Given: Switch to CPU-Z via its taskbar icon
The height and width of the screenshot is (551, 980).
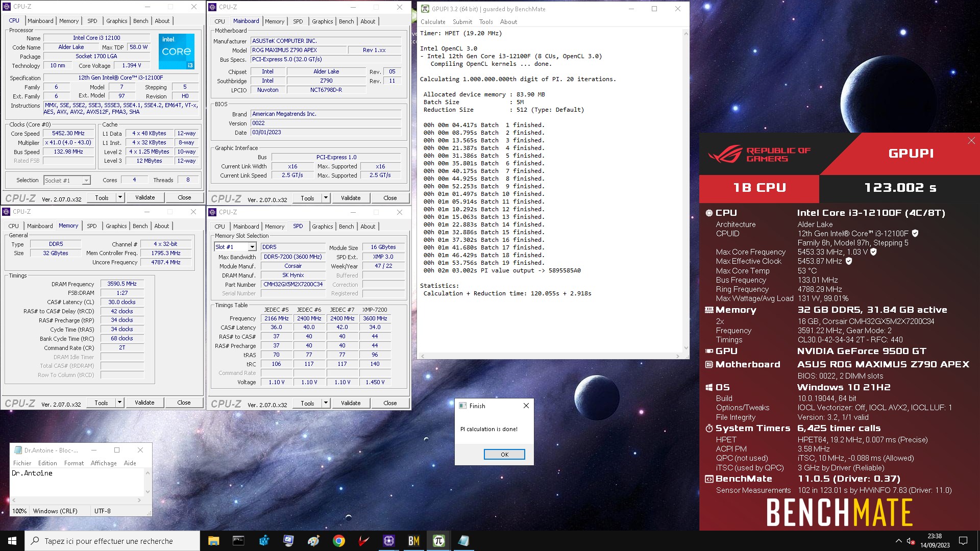Looking at the screenshot, I should pyautogui.click(x=388, y=541).
